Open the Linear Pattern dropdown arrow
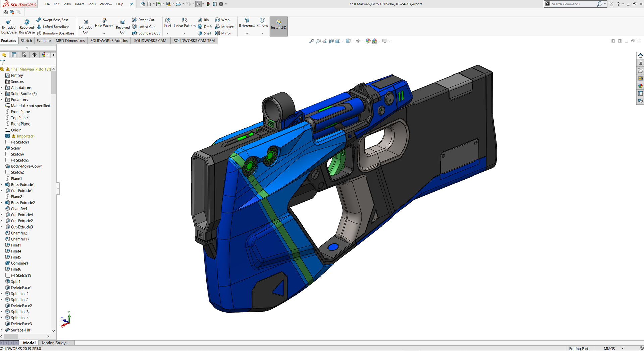This screenshot has width=644, height=351. click(x=184, y=34)
